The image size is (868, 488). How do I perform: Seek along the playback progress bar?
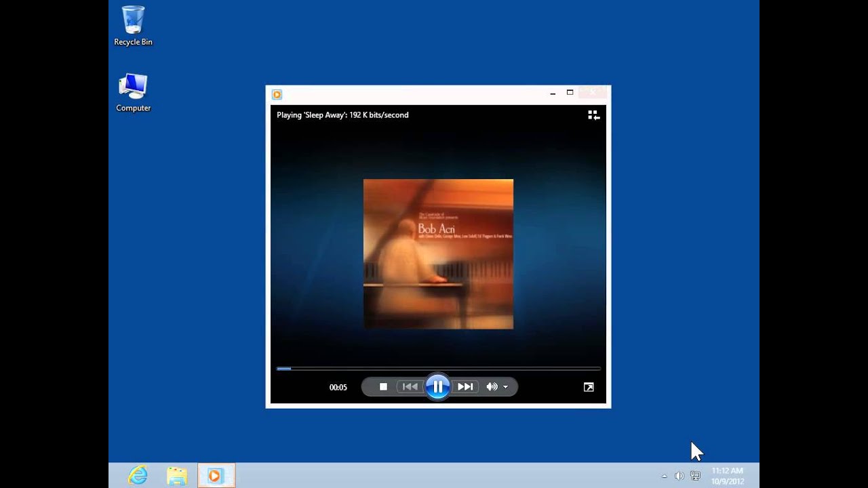[x=438, y=369]
